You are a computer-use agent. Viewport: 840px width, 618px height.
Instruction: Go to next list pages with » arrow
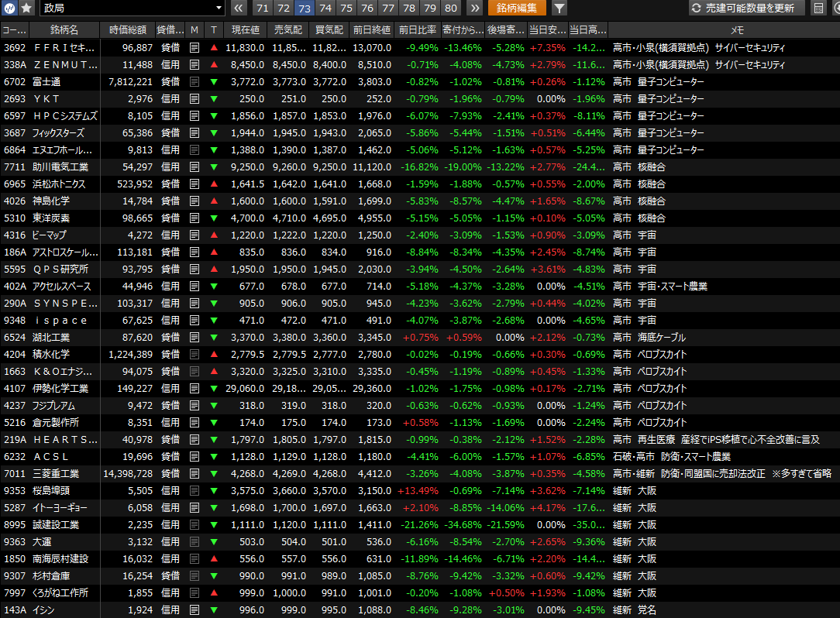coord(474,8)
